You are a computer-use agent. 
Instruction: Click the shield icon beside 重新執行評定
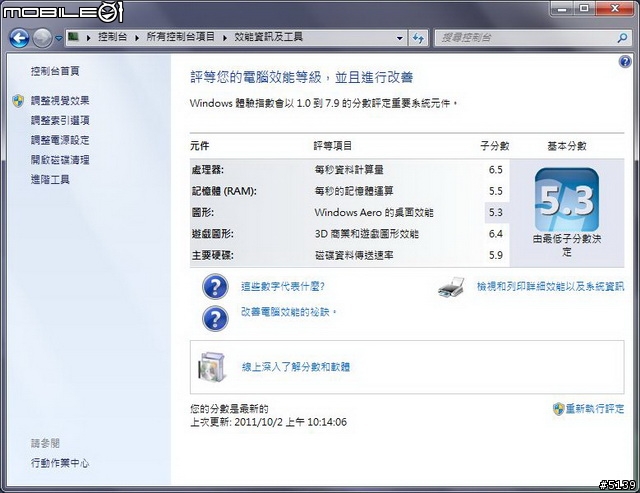click(x=558, y=409)
